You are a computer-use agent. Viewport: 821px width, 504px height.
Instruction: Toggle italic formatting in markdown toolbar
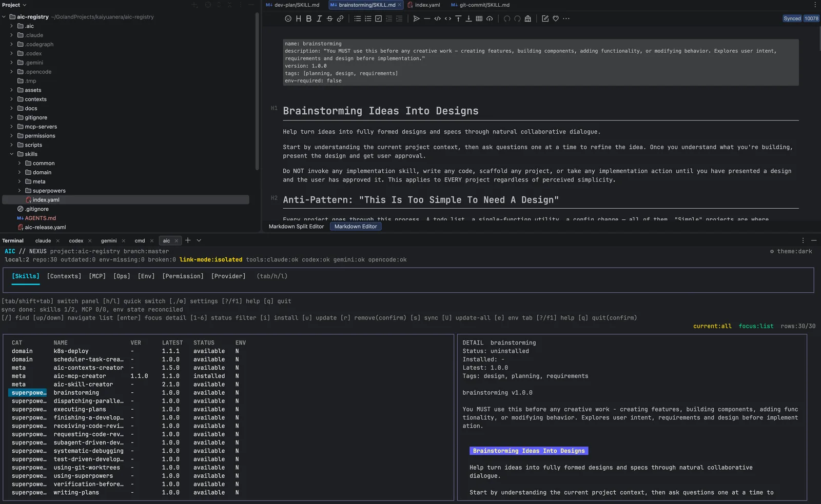(x=319, y=18)
